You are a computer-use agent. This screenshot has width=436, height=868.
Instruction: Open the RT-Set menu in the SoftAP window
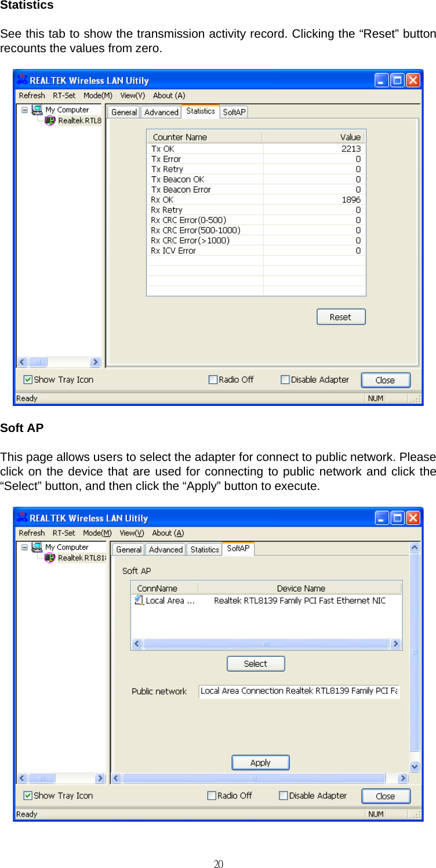(x=64, y=533)
